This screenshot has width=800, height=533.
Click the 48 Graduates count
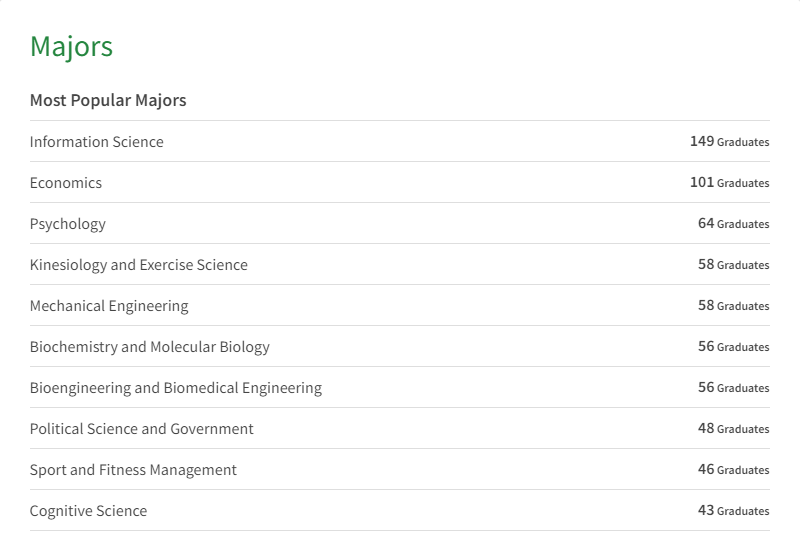(734, 428)
